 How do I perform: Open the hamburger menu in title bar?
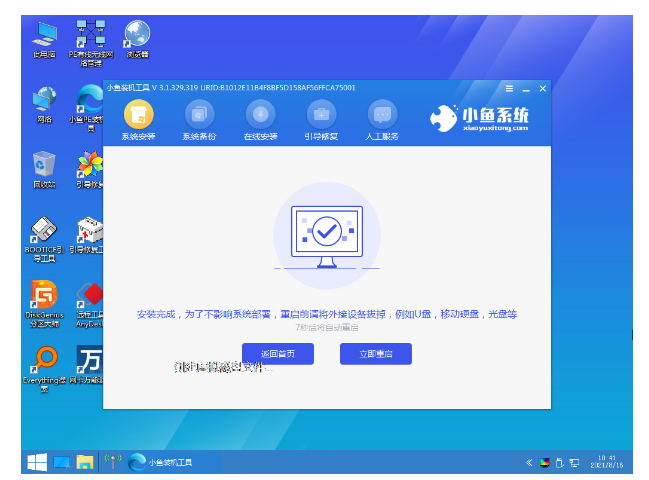tap(509, 89)
